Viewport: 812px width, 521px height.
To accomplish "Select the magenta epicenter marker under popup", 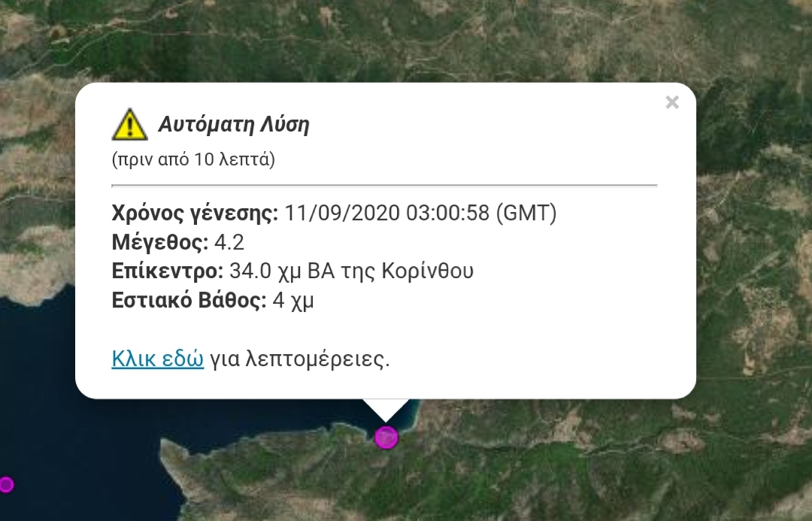I will tap(386, 437).
